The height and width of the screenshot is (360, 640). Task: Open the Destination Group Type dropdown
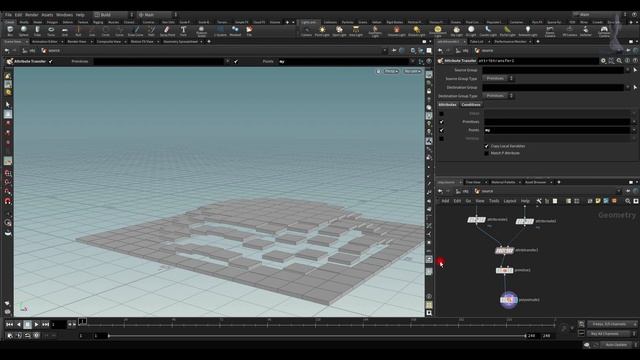pos(498,96)
